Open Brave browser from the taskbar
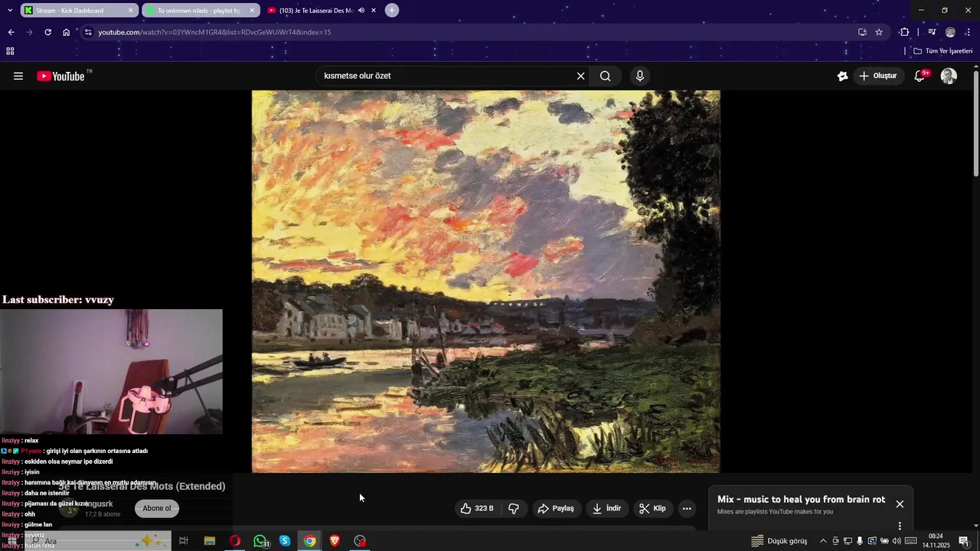Screen dimensions: 980x551 335,541
